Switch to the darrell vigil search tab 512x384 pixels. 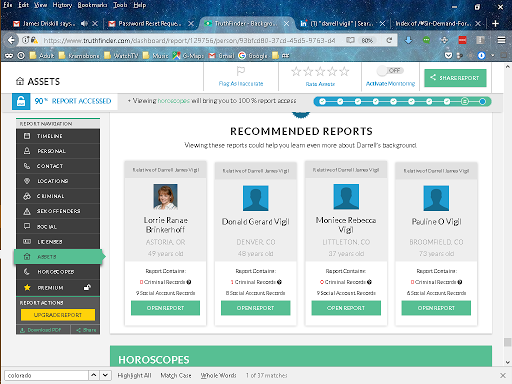pyautogui.click(x=342, y=23)
